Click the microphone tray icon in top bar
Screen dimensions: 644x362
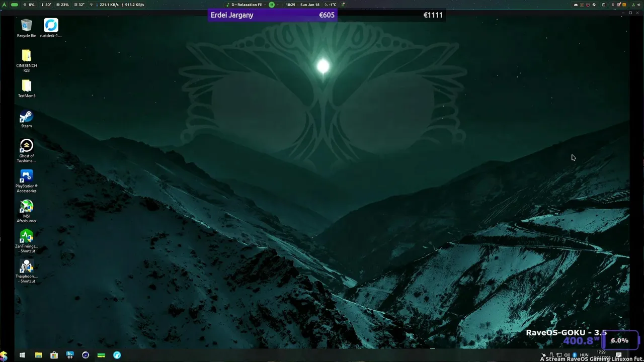(613, 5)
